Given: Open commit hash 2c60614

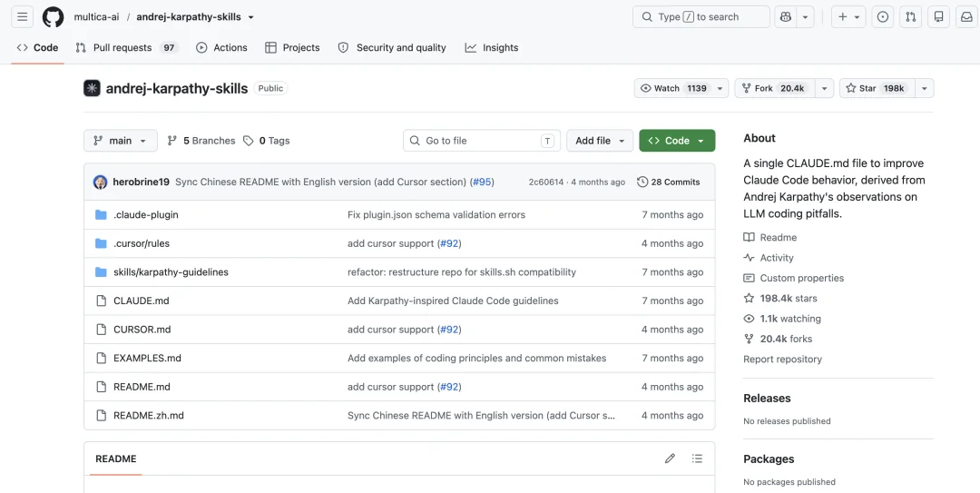Looking at the screenshot, I should coord(545,182).
